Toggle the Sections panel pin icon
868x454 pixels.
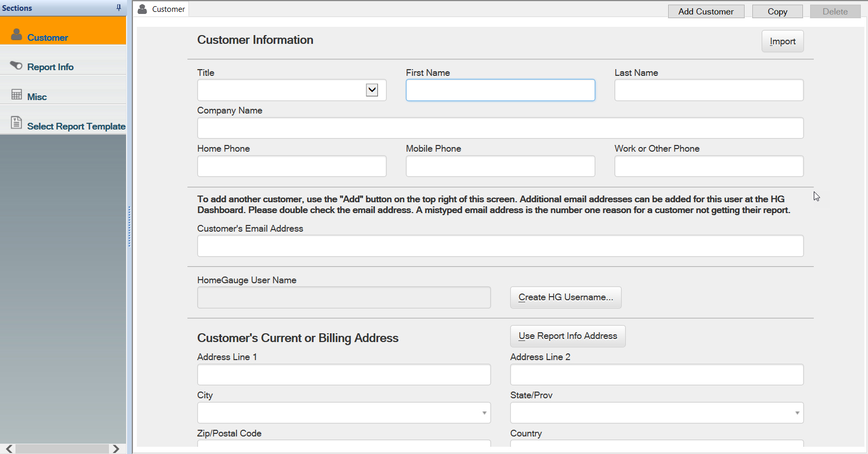click(x=119, y=8)
